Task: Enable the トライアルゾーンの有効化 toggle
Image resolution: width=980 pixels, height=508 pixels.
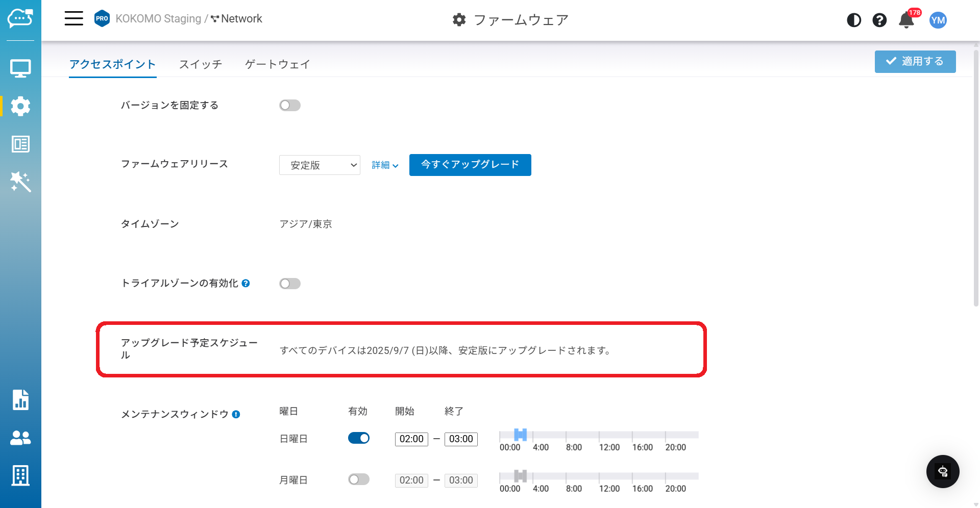Action: tap(290, 284)
